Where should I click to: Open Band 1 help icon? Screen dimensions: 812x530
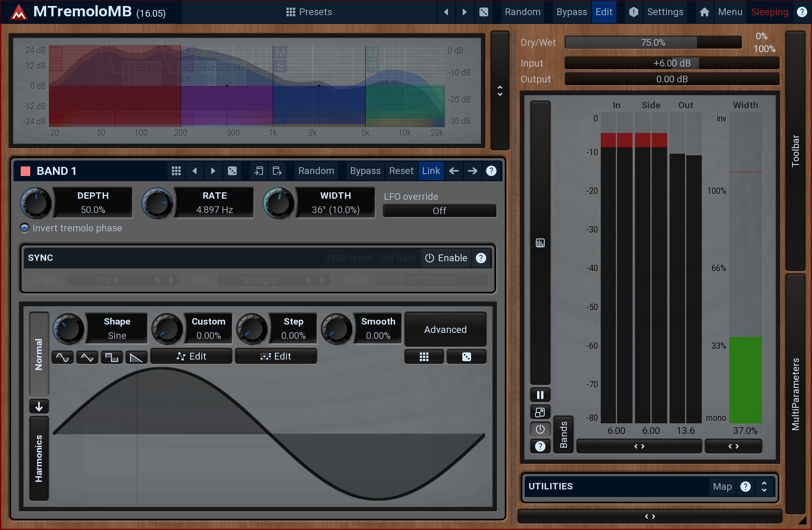click(491, 171)
